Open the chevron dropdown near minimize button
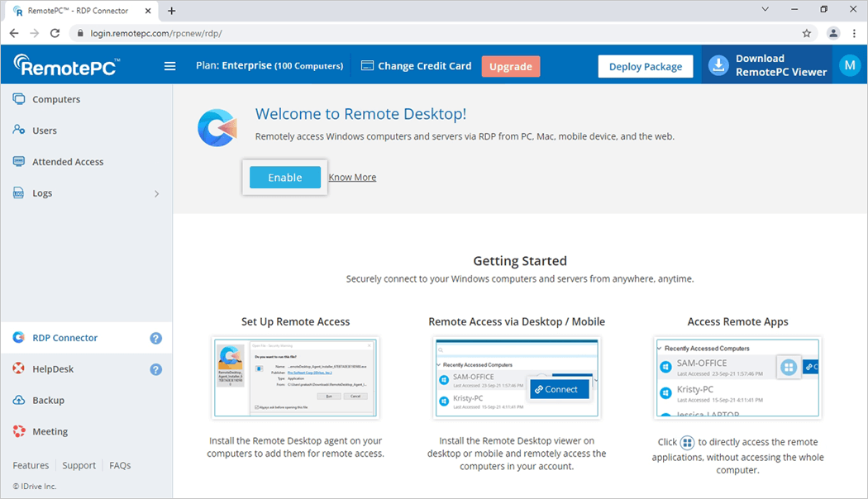This screenshot has width=868, height=499. point(764,9)
